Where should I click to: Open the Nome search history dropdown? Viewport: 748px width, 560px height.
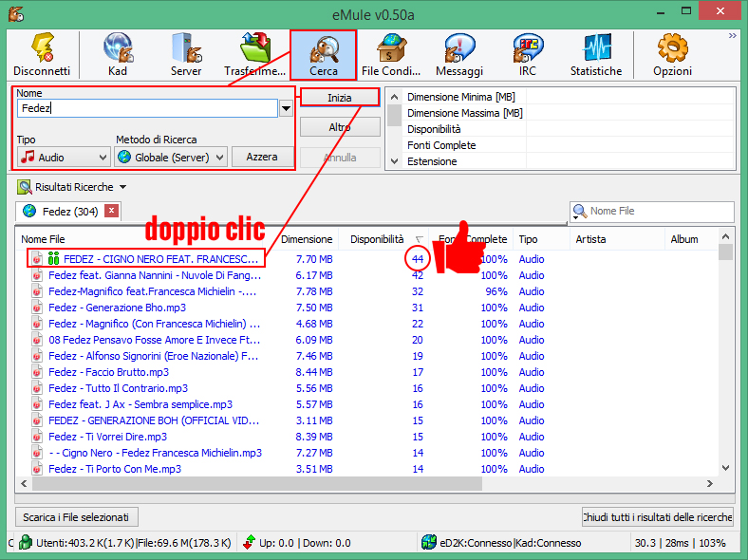coord(286,108)
